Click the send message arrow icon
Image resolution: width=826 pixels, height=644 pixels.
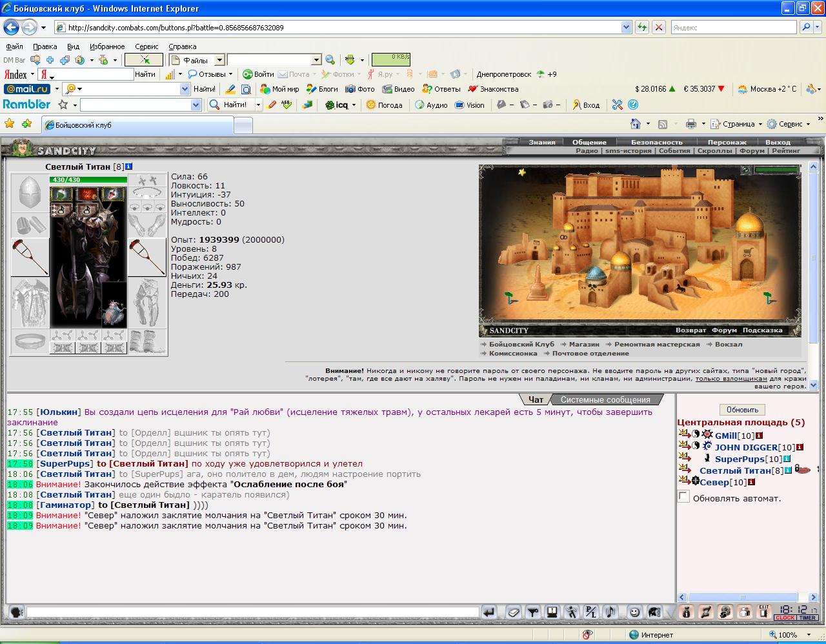pos(489,612)
